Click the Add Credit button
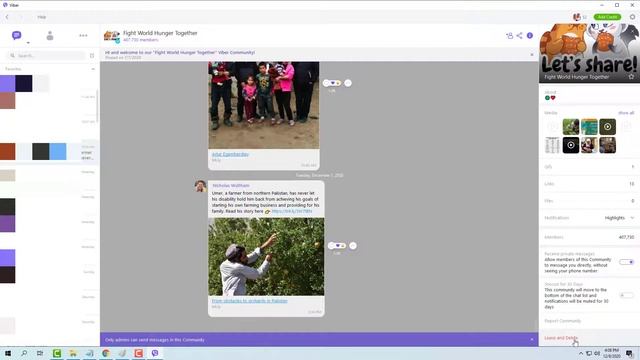 [x=607, y=17]
